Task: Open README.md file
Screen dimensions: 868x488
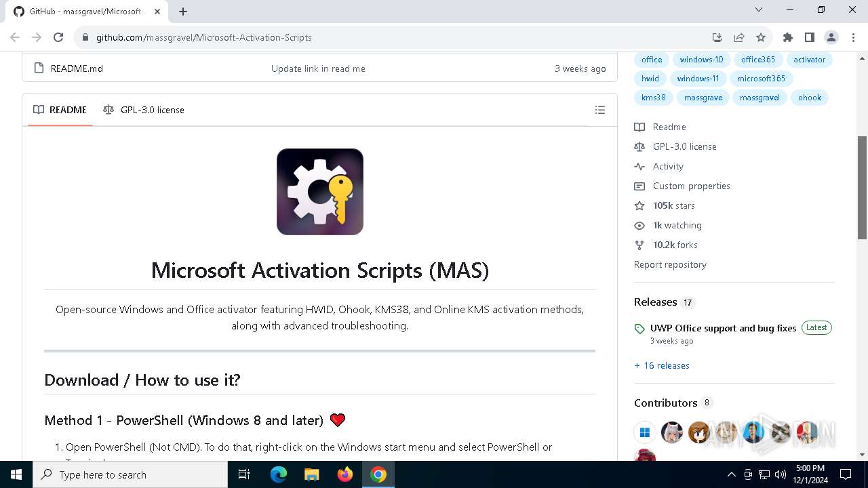Action: (77, 68)
